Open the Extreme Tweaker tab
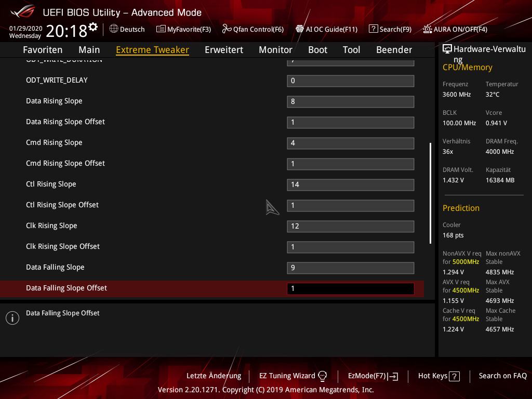532x399 pixels. pyautogui.click(x=152, y=50)
